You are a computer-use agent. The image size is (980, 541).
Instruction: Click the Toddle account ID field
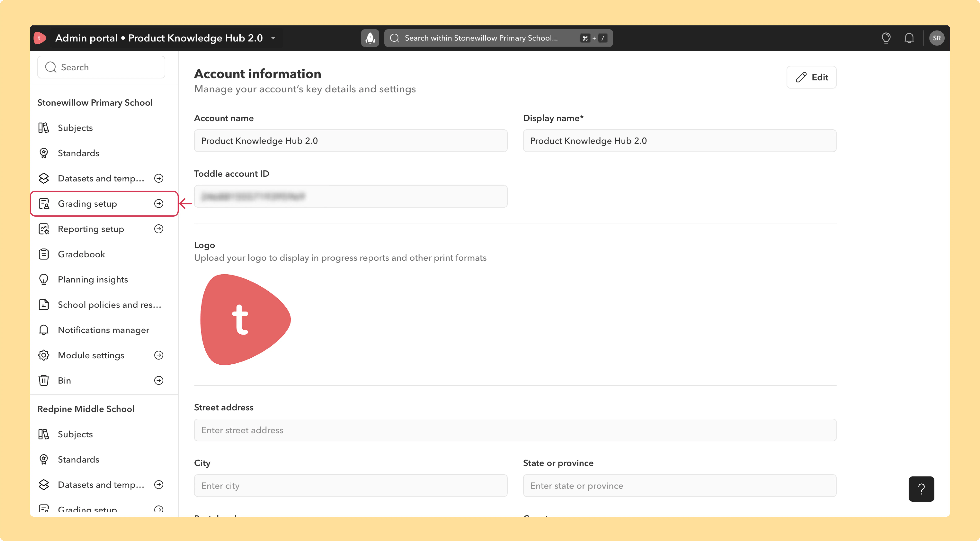point(351,196)
